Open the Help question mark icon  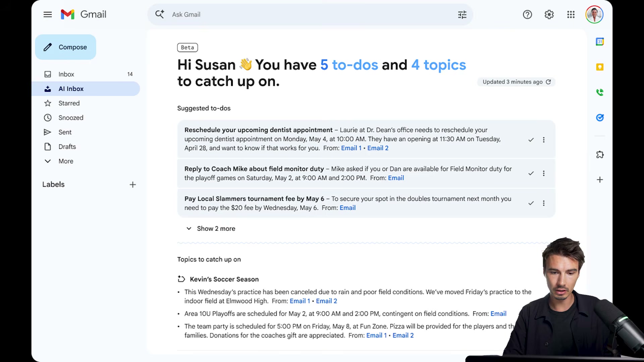(x=527, y=14)
